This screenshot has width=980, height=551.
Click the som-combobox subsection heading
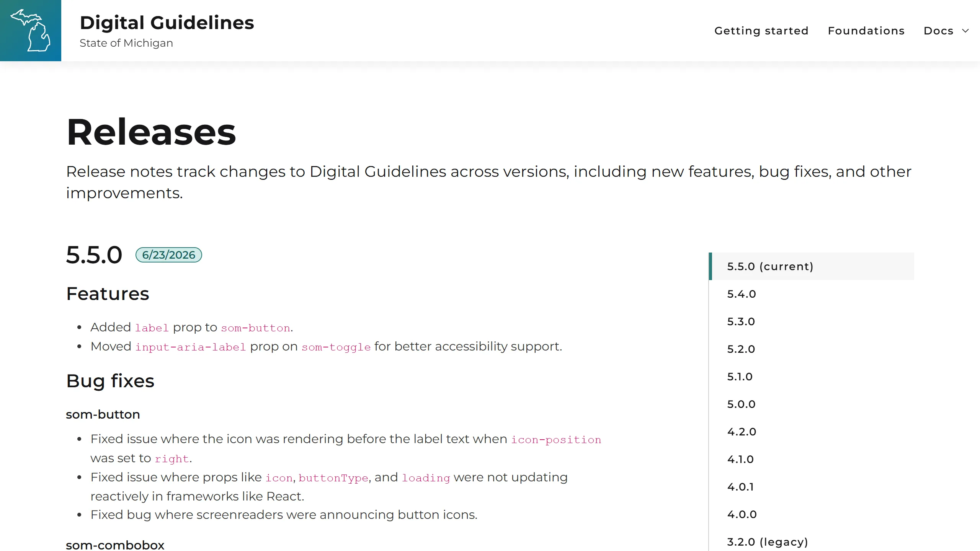(115, 545)
